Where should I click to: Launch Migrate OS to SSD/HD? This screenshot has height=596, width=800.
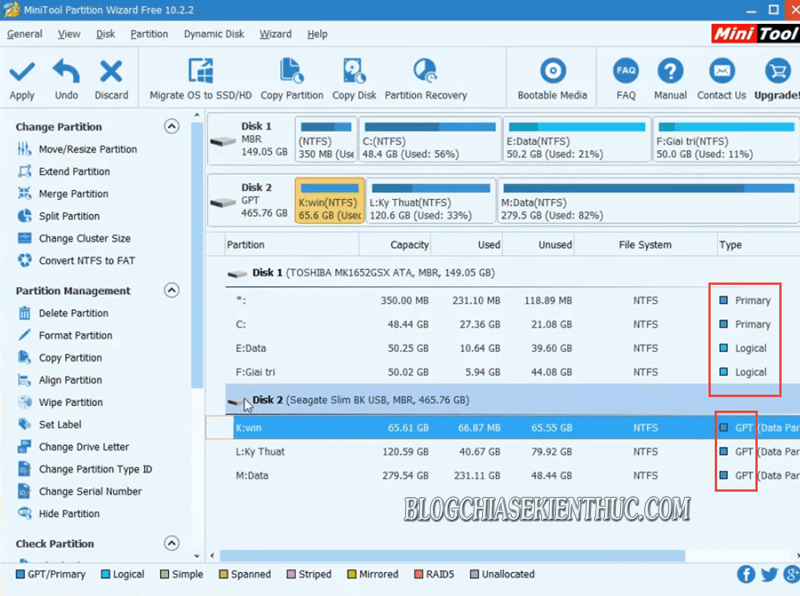pos(201,79)
